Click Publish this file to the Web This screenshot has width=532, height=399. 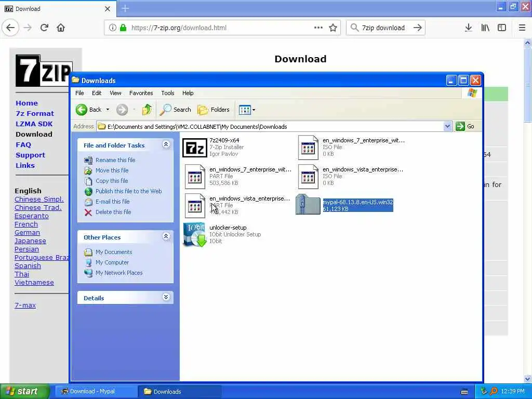tap(129, 191)
